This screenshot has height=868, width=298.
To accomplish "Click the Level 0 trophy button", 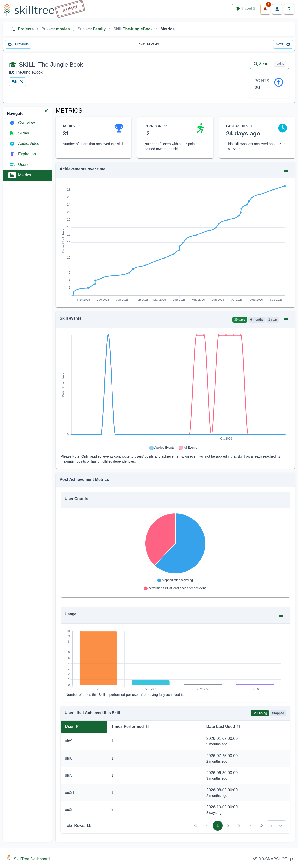I will coord(245,9).
